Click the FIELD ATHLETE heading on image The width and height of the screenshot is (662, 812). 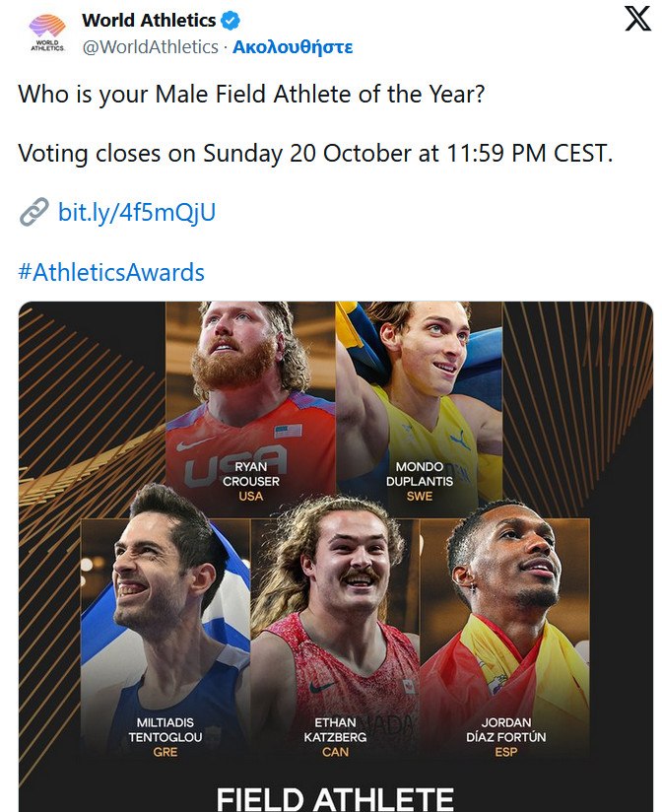335,798
